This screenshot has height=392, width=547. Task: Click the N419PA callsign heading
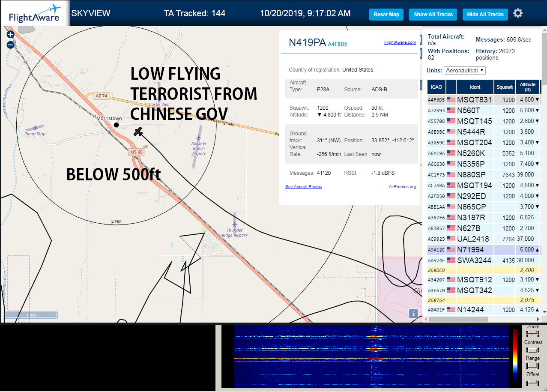pos(307,42)
